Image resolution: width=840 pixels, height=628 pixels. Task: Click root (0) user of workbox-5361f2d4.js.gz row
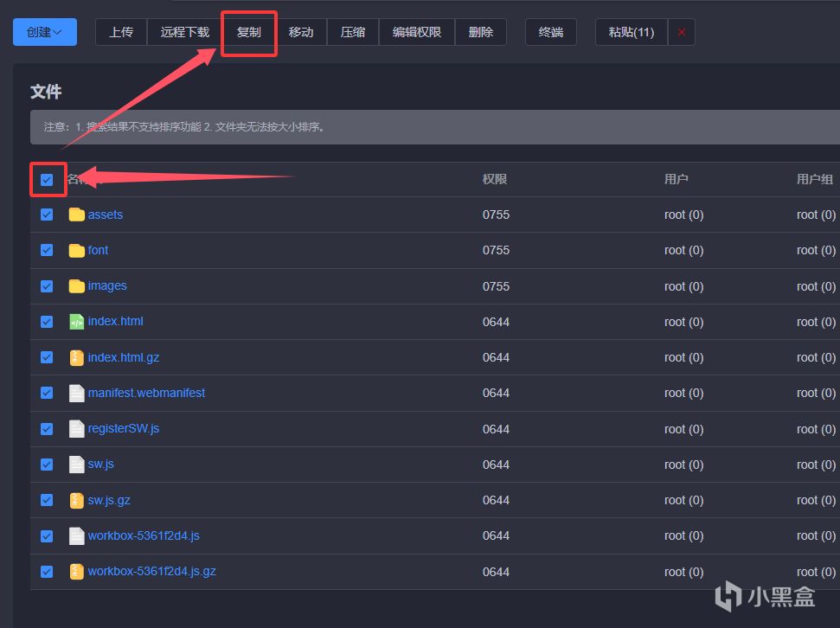pyautogui.click(x=683, y=572)
